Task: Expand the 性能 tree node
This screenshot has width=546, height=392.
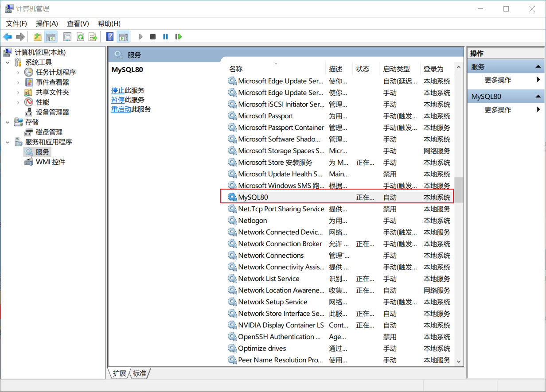Action: click(x=18, y=102)
